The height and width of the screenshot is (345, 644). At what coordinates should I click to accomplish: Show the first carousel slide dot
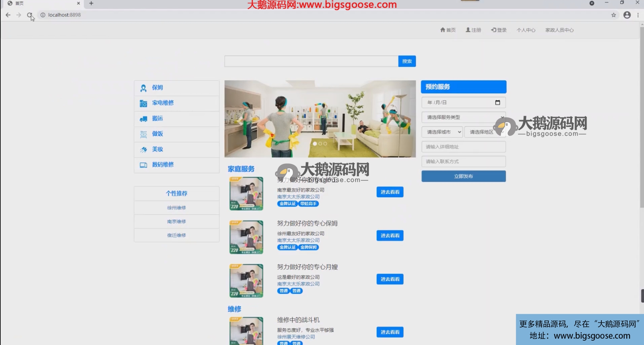pos(315,144)
